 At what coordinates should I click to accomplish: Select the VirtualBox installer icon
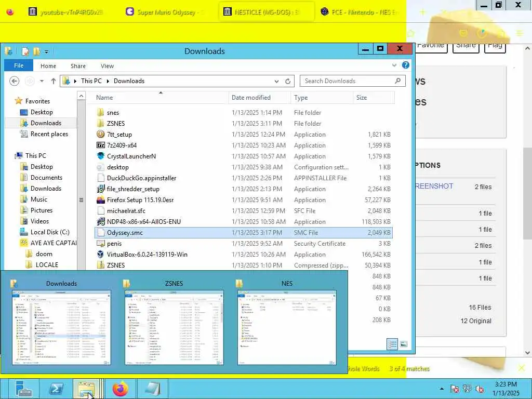(100, 254)
